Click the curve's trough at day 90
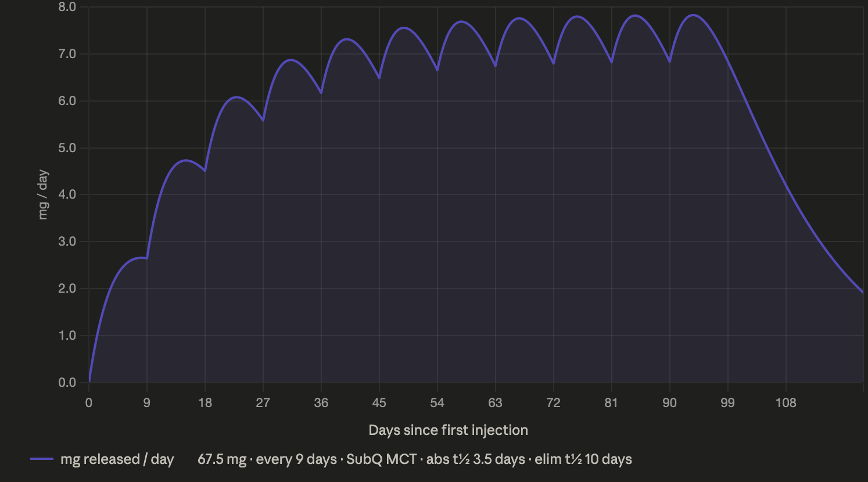This screenshot has width=868, height=482. coord(670,62)
